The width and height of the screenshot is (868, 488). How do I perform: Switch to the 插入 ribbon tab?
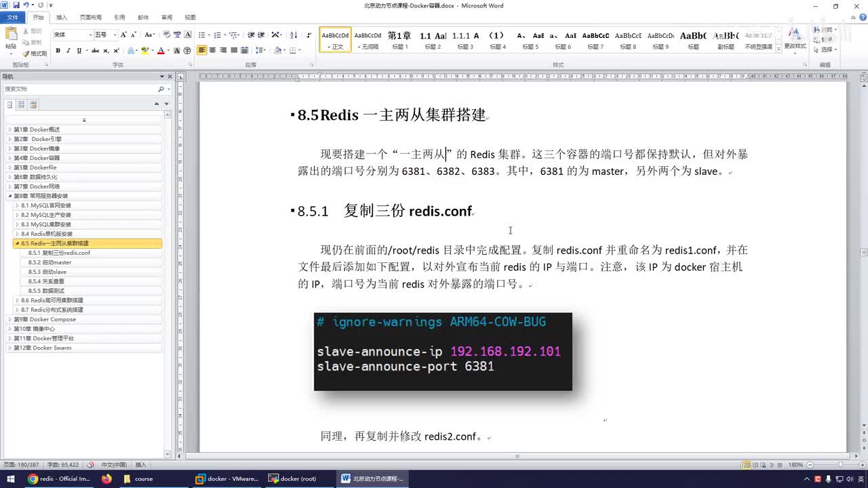(x=62, y=18)
